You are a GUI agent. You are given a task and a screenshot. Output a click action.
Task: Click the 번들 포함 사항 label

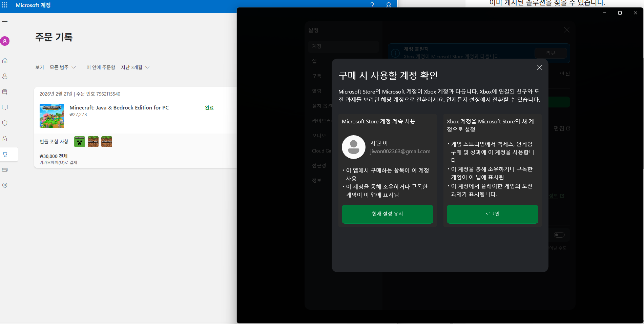tap(54, 141)
